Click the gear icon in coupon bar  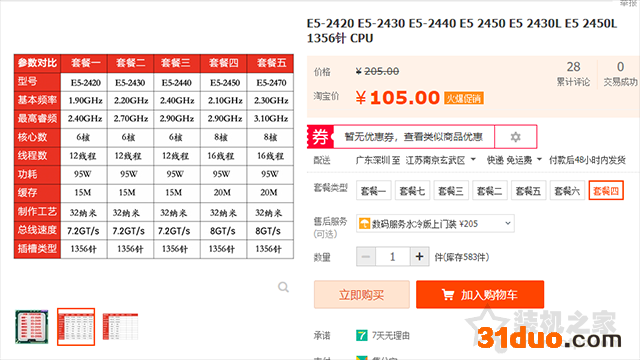(x=516, y=137)
